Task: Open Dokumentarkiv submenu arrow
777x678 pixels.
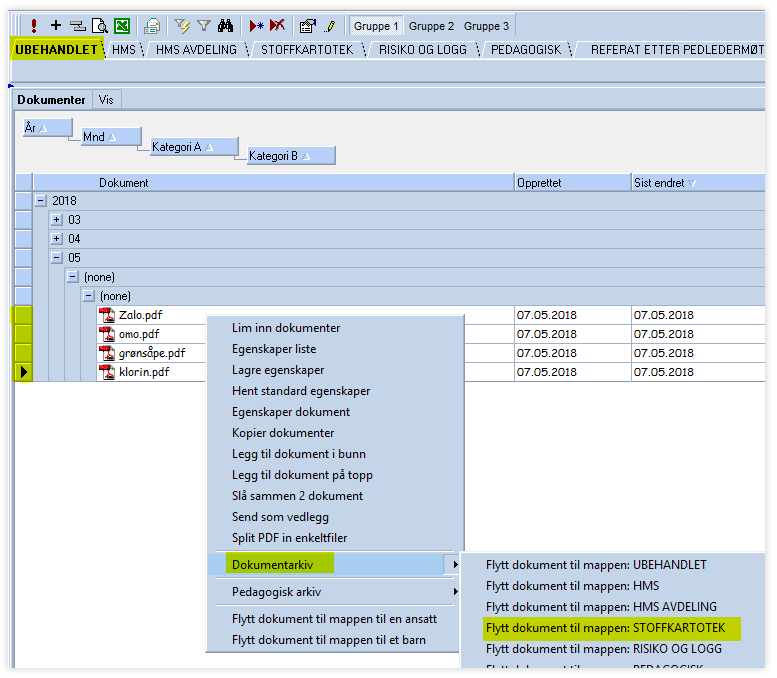Action: pos(455,565)
